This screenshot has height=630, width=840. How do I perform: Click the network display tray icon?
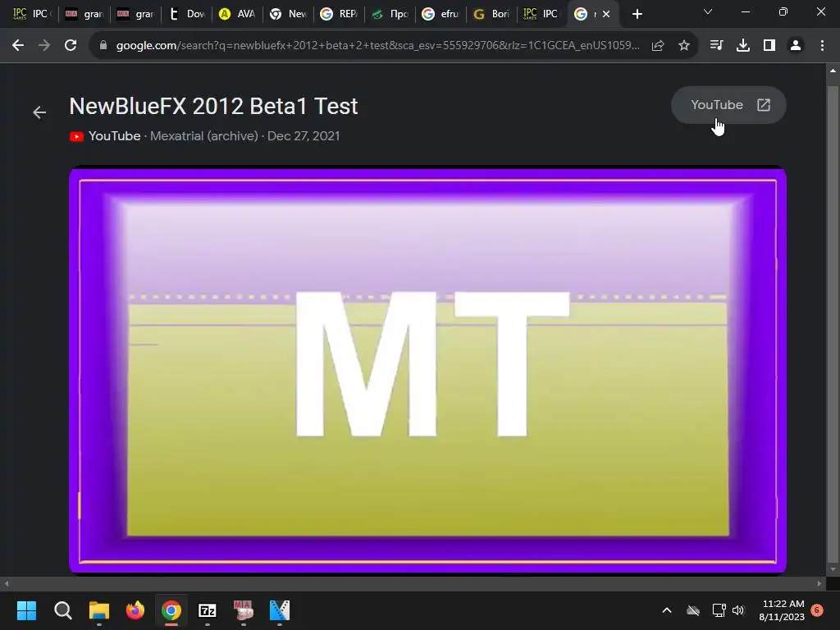pos(719,610)
